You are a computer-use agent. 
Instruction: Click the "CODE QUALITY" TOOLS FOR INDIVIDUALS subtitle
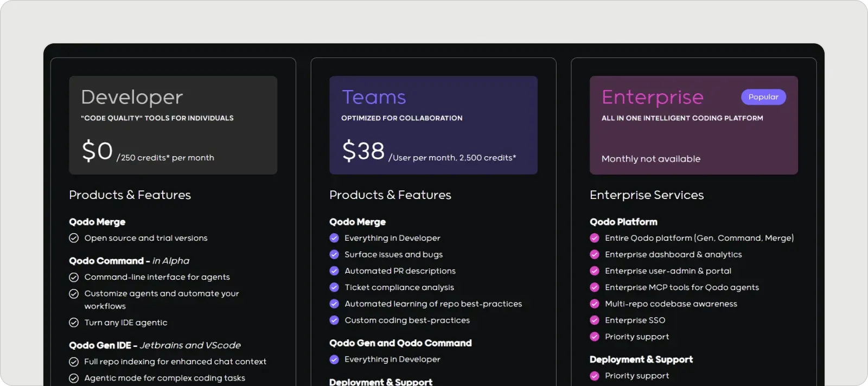pos(157,118)
